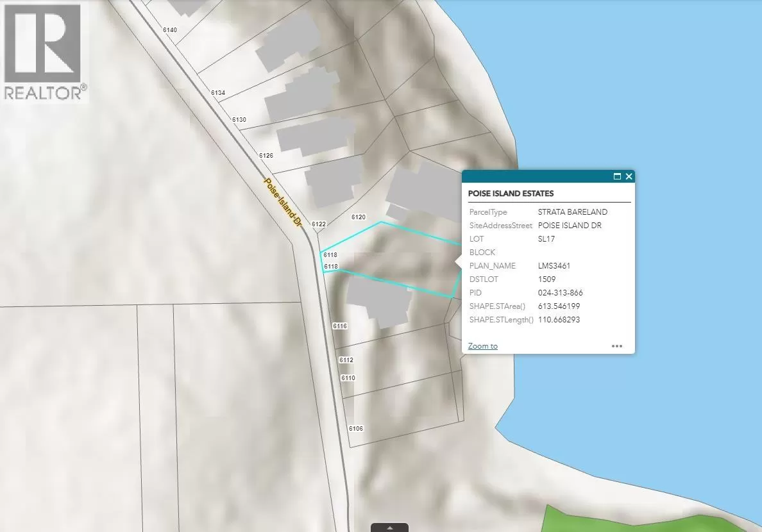Select the parcel labeled 6120
Viewport: 762px width, 532px height.
click(359, 217)
